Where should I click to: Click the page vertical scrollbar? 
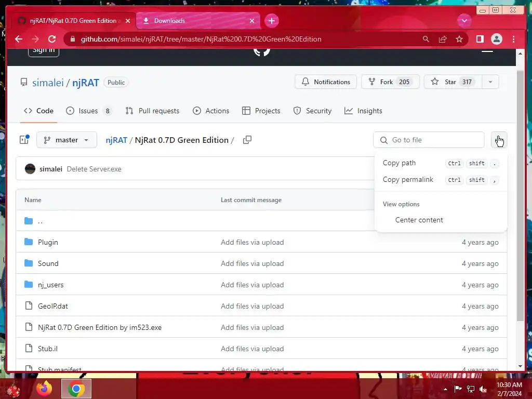520,195
